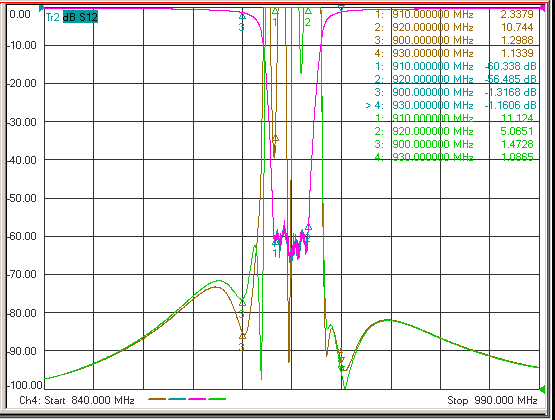Select green marker 2 triangle at trace top

pyautogui.click(x=308, y=11)
